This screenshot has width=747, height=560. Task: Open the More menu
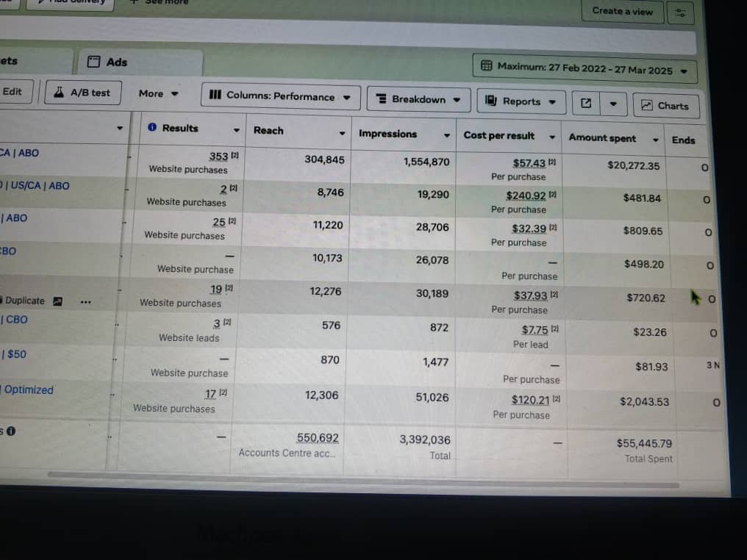click(x=158, y=94)
